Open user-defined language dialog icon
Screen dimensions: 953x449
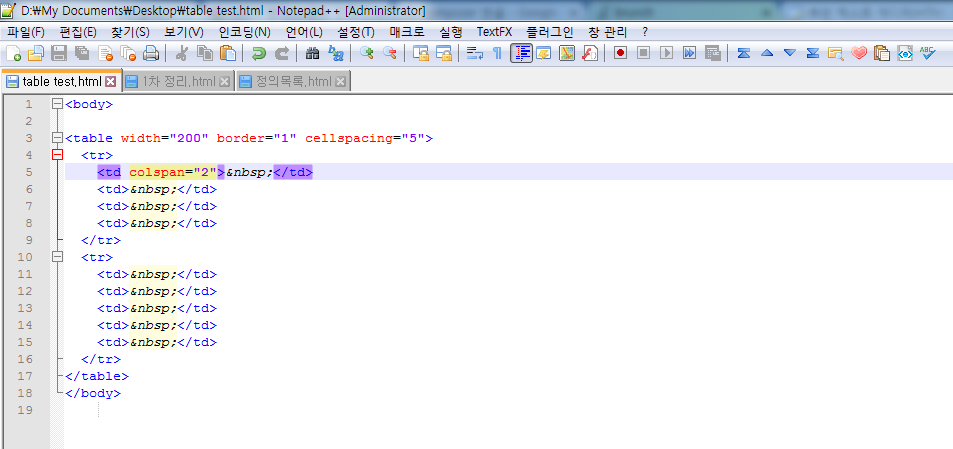tap(543, 53)
